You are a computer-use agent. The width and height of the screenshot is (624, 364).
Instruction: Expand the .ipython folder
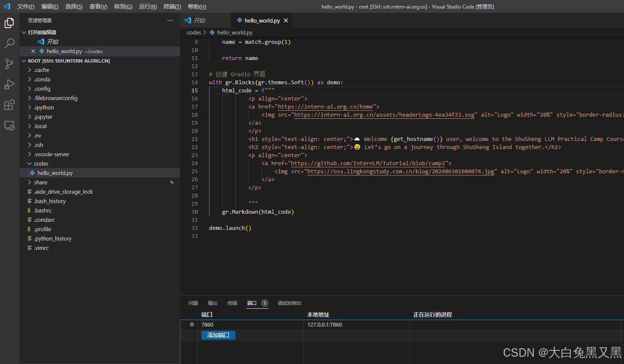point(100,107)
